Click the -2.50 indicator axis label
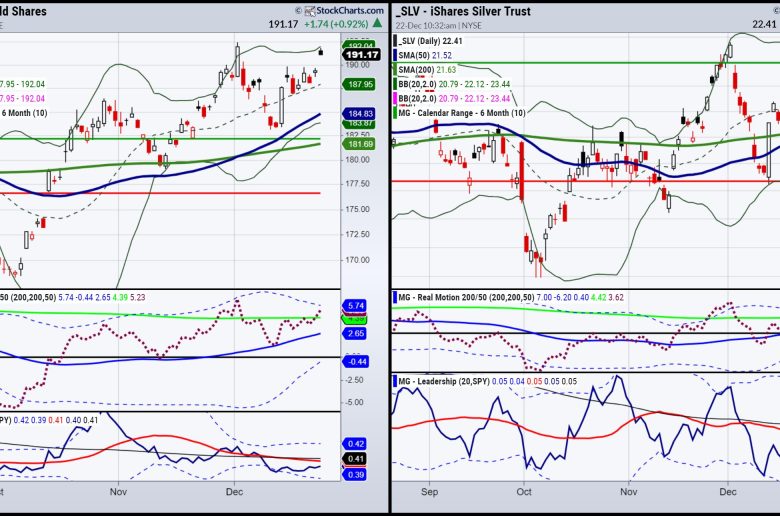 pyautogui.click(x=355, y=380)
